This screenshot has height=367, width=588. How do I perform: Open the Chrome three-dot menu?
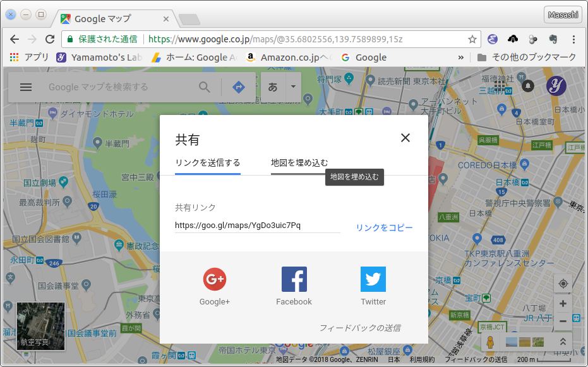573,39
